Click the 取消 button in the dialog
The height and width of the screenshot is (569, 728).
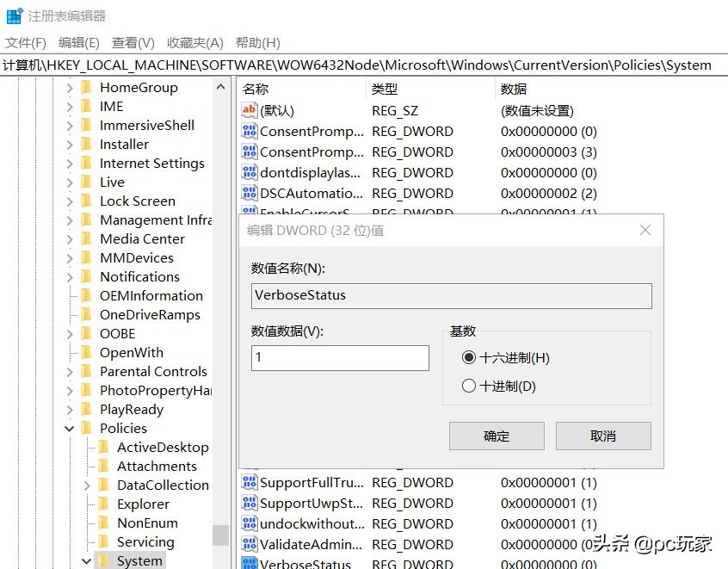pyautogui.click(x=602, y=436)
